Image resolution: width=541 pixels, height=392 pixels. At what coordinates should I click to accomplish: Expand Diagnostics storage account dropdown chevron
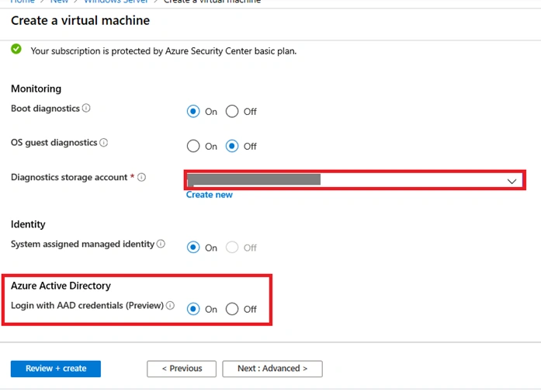512,181
